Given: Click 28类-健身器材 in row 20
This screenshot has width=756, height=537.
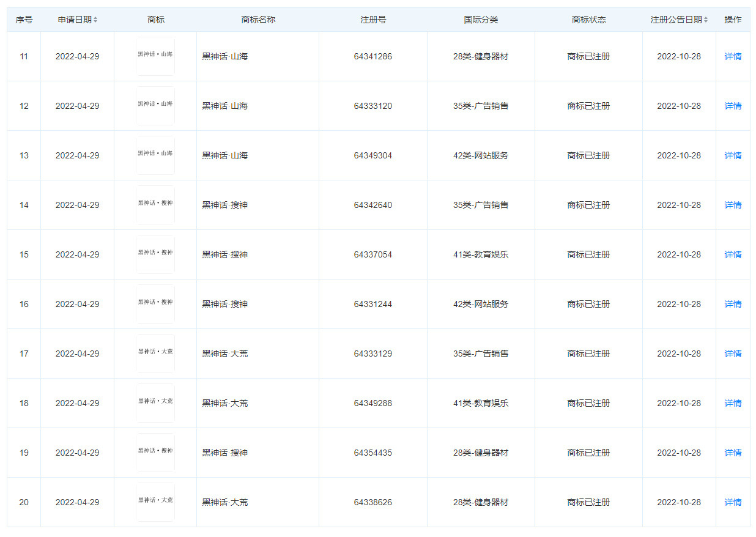Looking at the screenshot, I should click(x=481, y=502).
